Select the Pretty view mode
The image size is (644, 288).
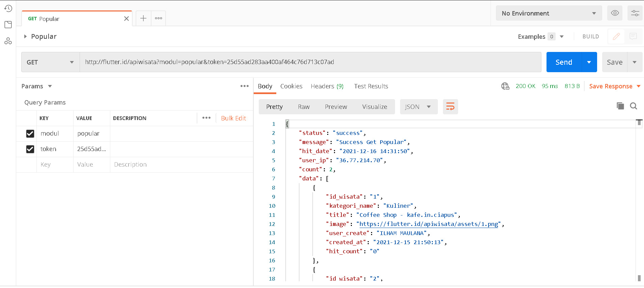click(x=274, y=107)
